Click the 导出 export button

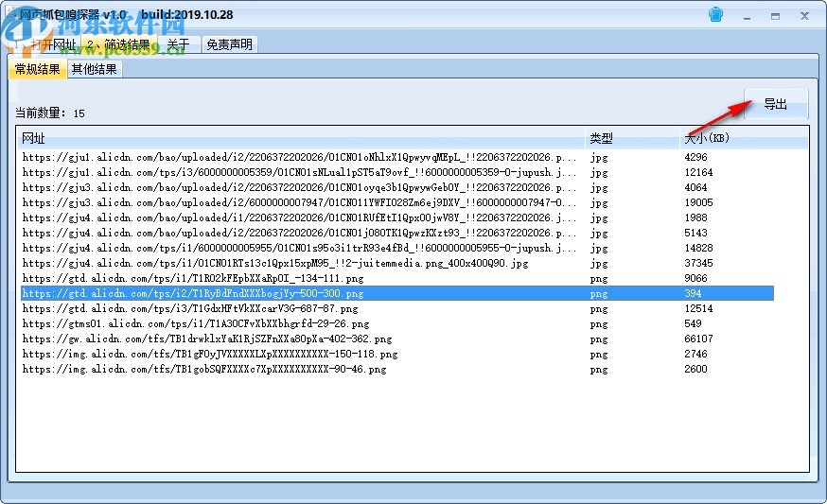776,104
